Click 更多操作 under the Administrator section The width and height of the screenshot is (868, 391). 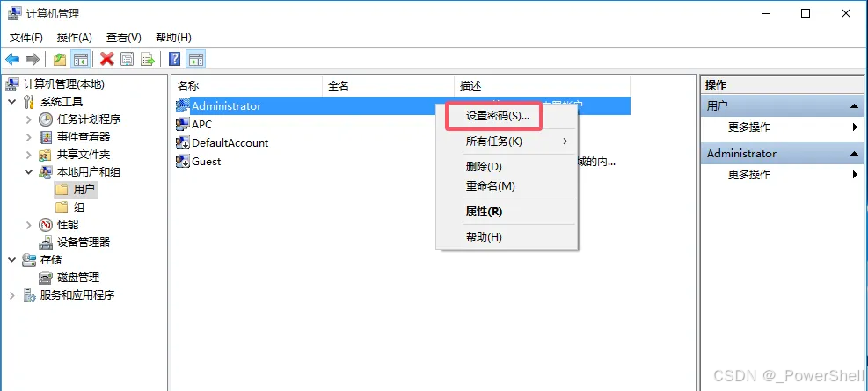[x=748, y=175]
